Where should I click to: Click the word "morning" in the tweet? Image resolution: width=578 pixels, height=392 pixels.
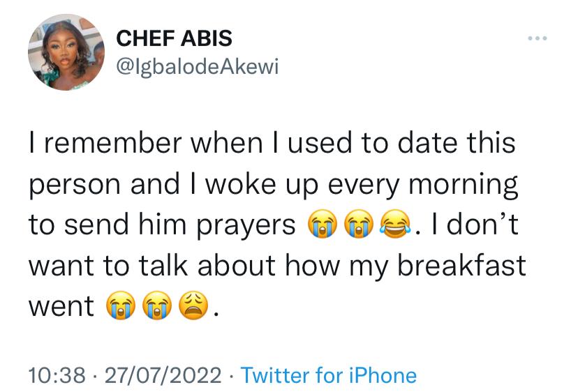464,186
